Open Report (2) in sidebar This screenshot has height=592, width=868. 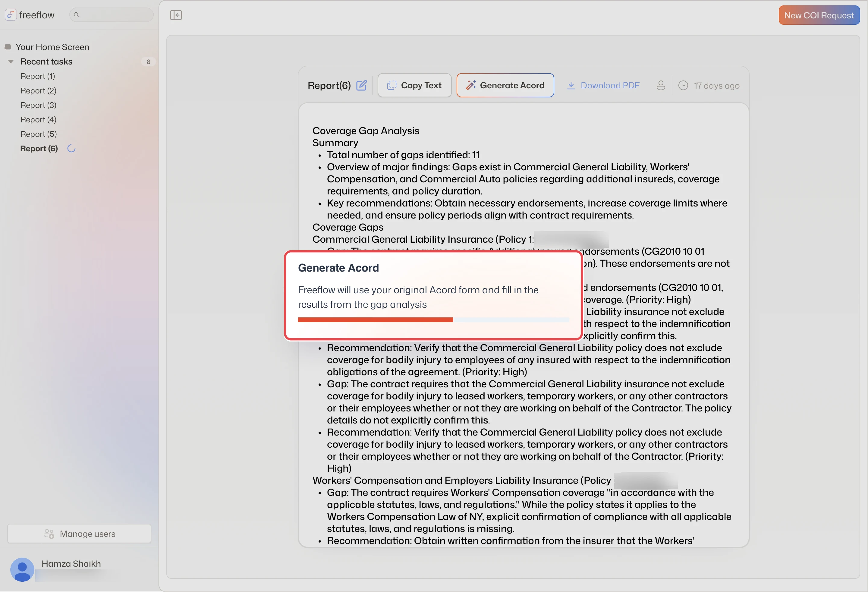pos(39,91)
